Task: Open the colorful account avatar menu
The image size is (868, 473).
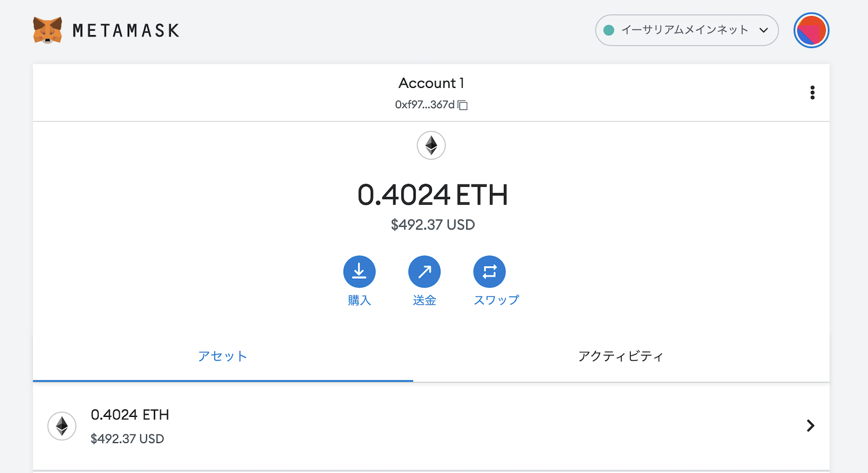Action: click(x=811, y=30)
